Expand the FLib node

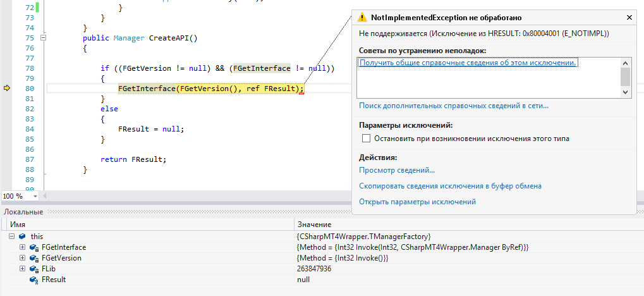click(23, 269)
